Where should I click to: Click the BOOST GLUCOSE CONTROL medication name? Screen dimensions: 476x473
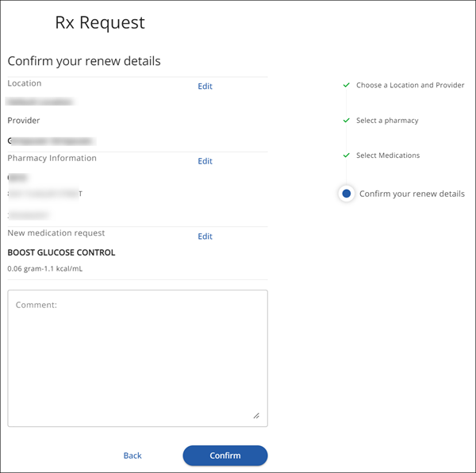61,252
